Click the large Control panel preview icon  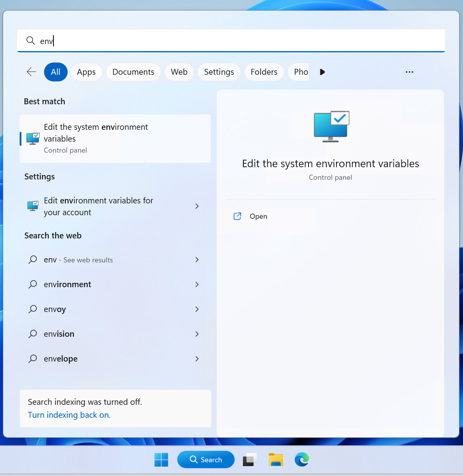[331, 126]
